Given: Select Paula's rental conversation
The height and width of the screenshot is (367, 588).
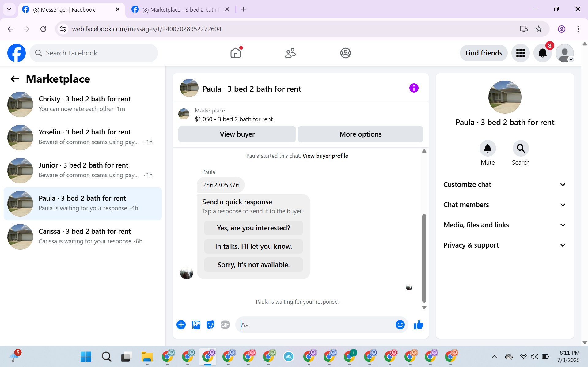Looking at the screenshot, I should (x=83, y=203).
